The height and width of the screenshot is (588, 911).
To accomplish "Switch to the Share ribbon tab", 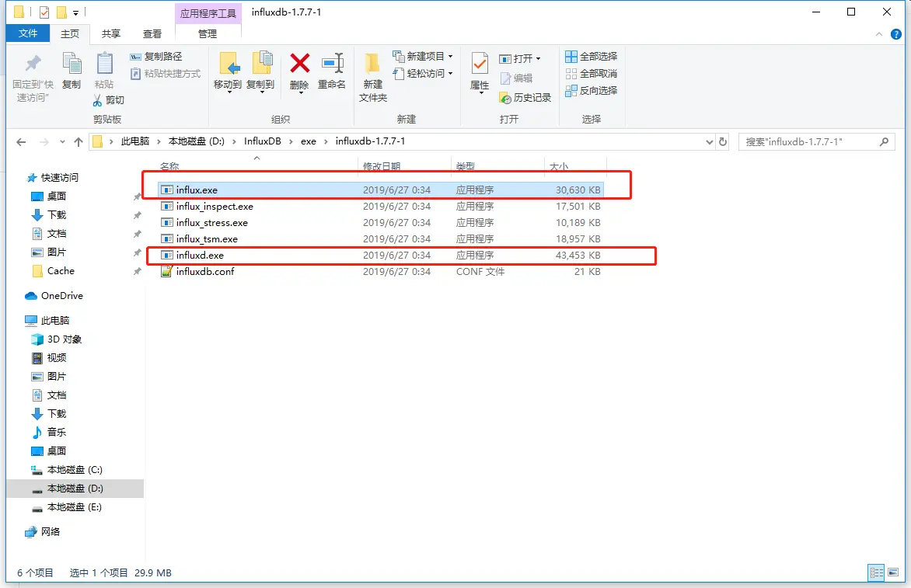I will point(111,33).
